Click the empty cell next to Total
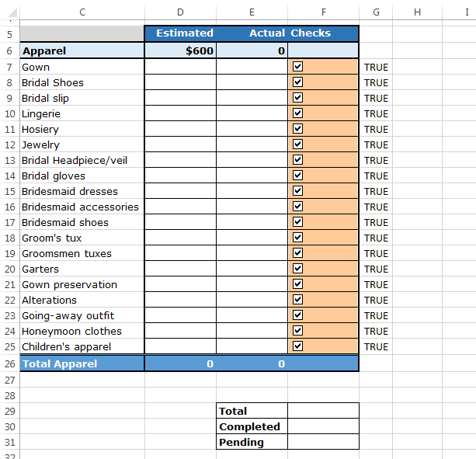Screen dimensions: 476x459 click(x=323, y=411)
